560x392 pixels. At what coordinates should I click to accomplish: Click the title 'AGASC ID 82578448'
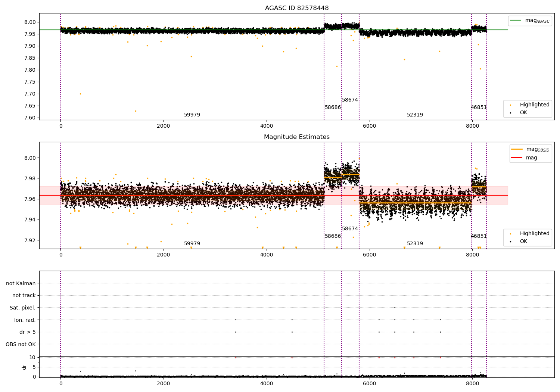click(297, 8)
